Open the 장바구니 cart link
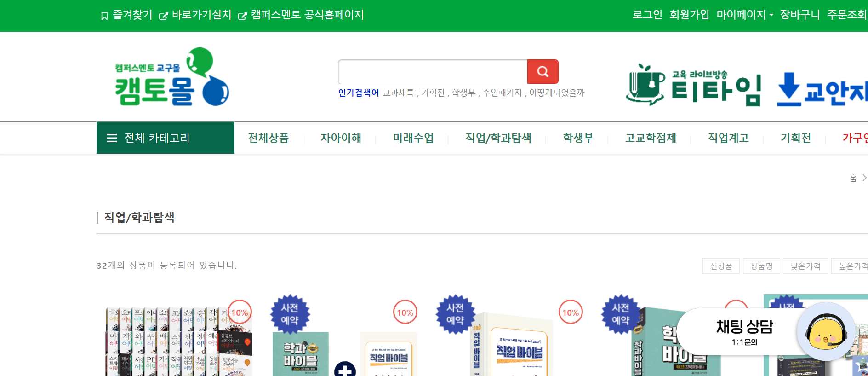This screenshot has height=376, width=868. (x=800, y=15)
